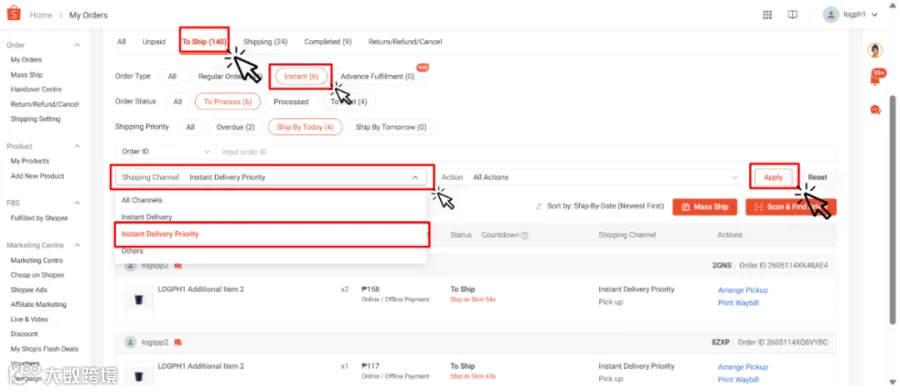Select Processed order status

pos(291,102)
